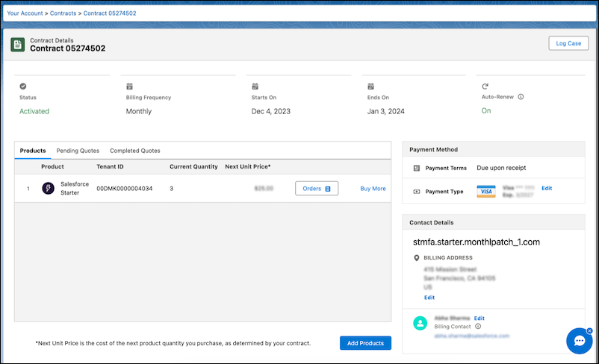The width and height of the screenshot is (599, 364).
Task: Click the Ends On calendar icon
Action: [x=370, y=87]
